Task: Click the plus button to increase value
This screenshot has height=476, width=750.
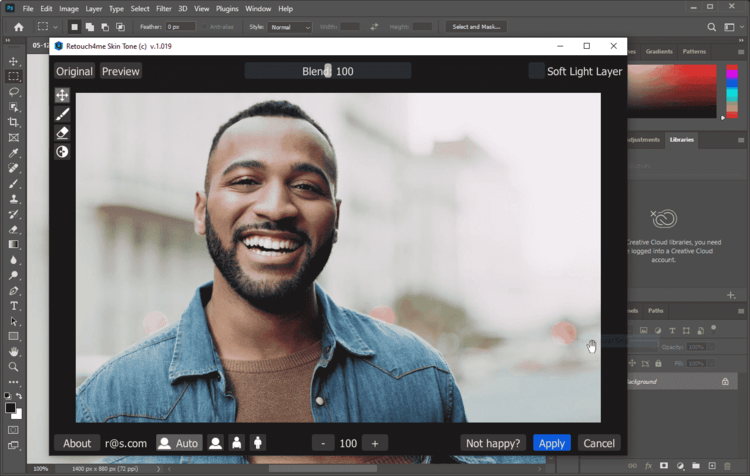Action: [374, 443]
